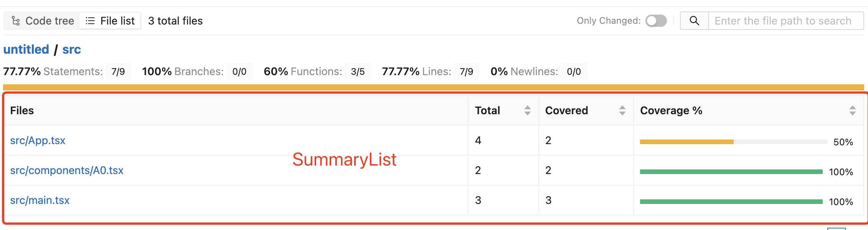Viewport: 868px width, 230px height.
Task: Click the magnifier search icon
Action: coord(694,21)
